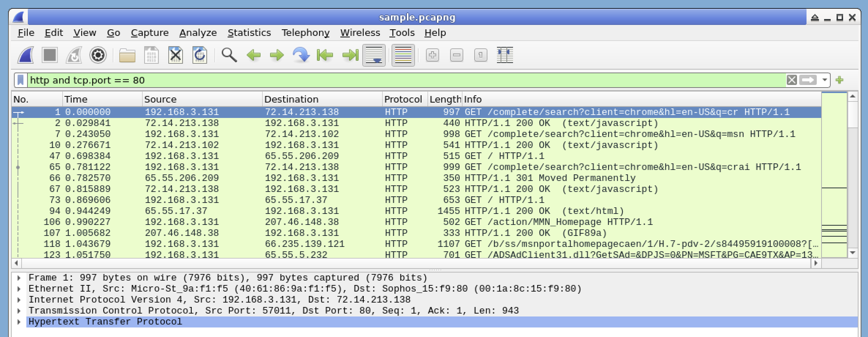Image resolution: width=868 pixels, height=337 pixels.
Task: Start capturing packets with the shark fin icon
Action: [26, 55]
